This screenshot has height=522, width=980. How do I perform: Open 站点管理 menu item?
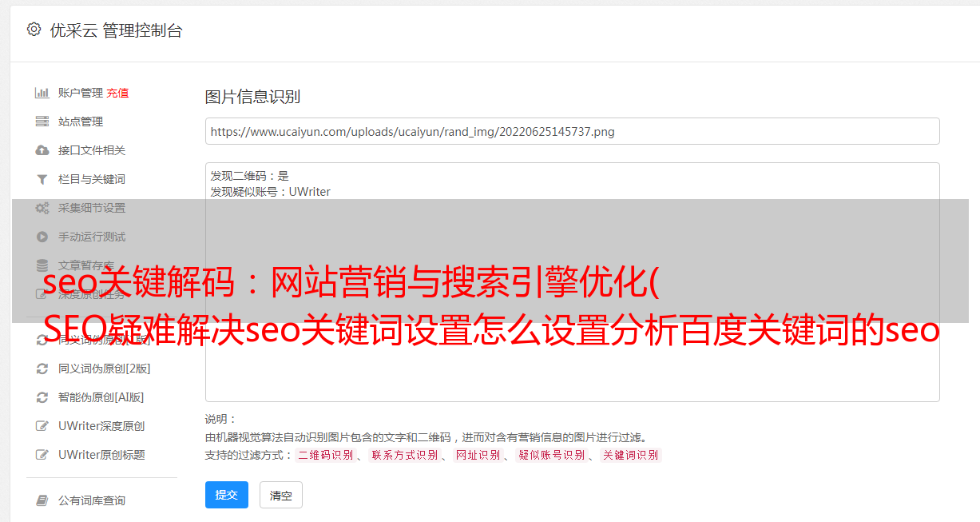pos(81,122)
